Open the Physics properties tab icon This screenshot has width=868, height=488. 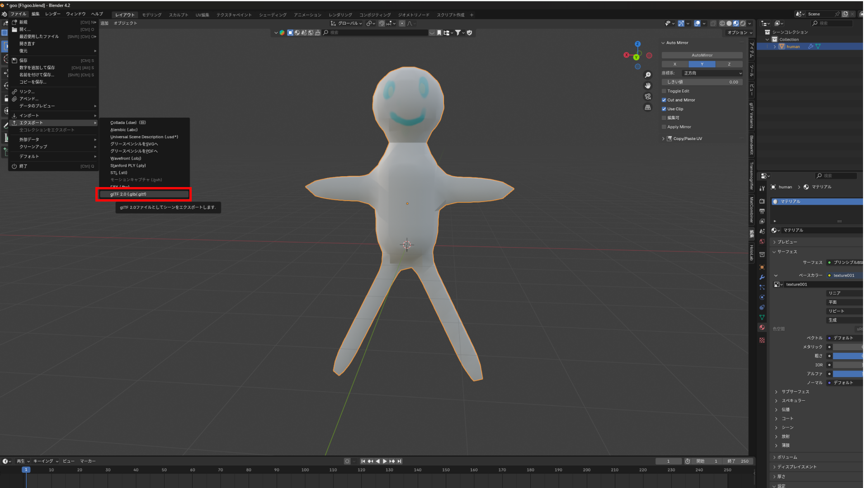tap(762, 297)
